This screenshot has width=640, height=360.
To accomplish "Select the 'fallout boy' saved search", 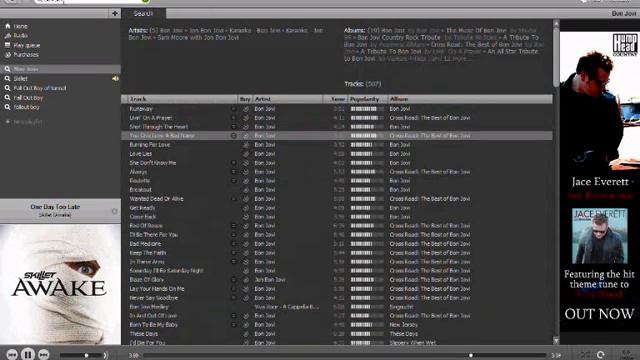I will tap(27, 107).
